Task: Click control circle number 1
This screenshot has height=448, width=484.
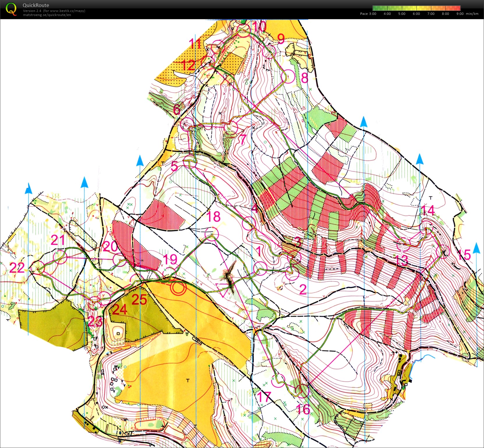Action: click(x=260, y=268)
